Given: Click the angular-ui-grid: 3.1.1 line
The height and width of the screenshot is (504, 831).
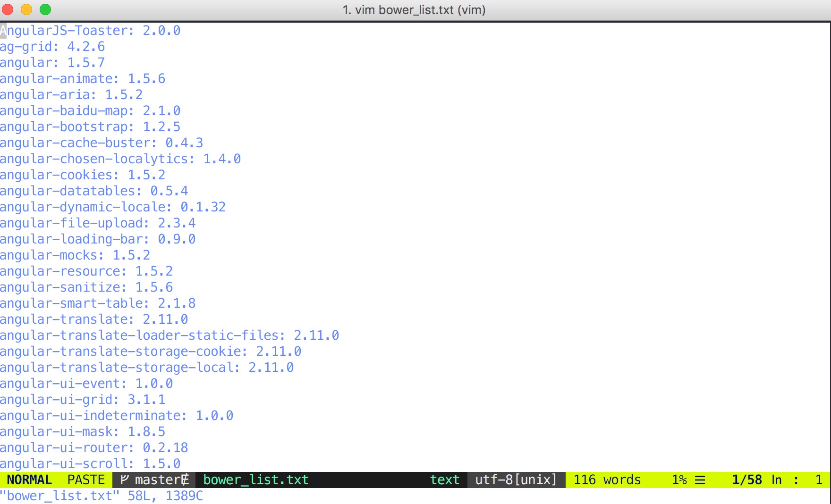Looking at the screenshot, I should (x=83, y=399).
